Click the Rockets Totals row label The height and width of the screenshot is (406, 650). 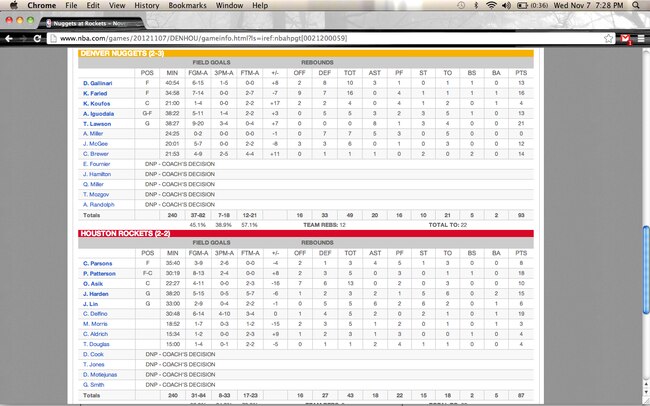[x=92, y=396]
